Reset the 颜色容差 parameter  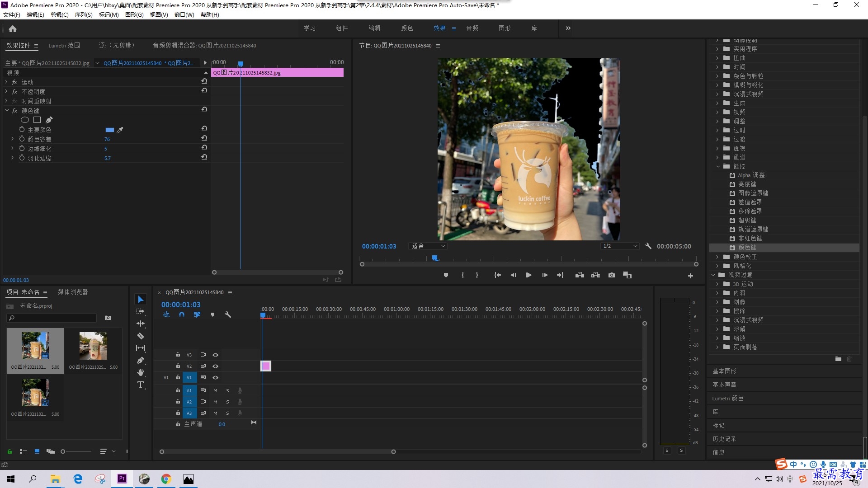204,138
